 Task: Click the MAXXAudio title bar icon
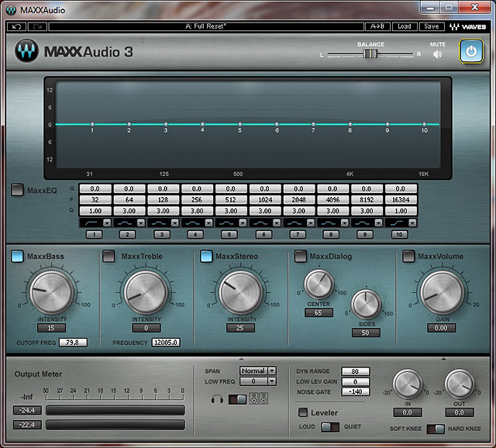(11, 10)
